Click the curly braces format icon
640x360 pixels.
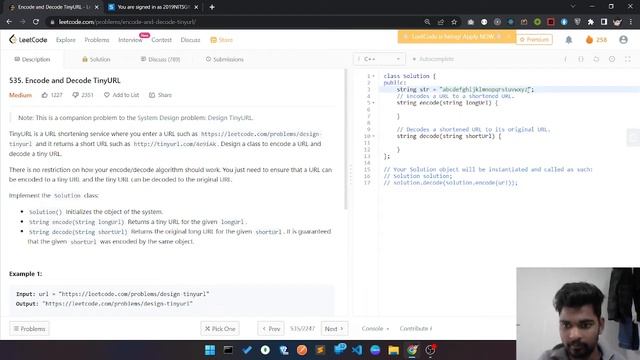click(581, 59)
